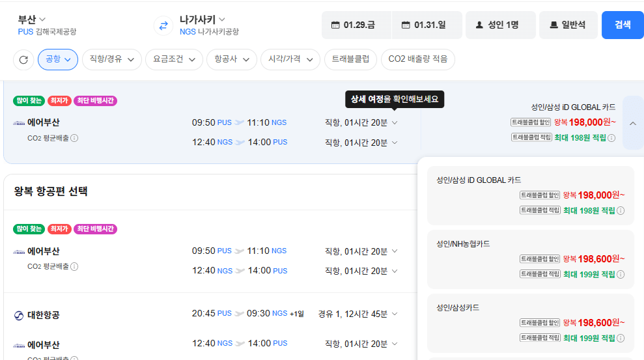The width and height of the screenshot is (644, 360).
Task: Click 왕복 항공편 선택 heading
Action: (x=51, y=191)
